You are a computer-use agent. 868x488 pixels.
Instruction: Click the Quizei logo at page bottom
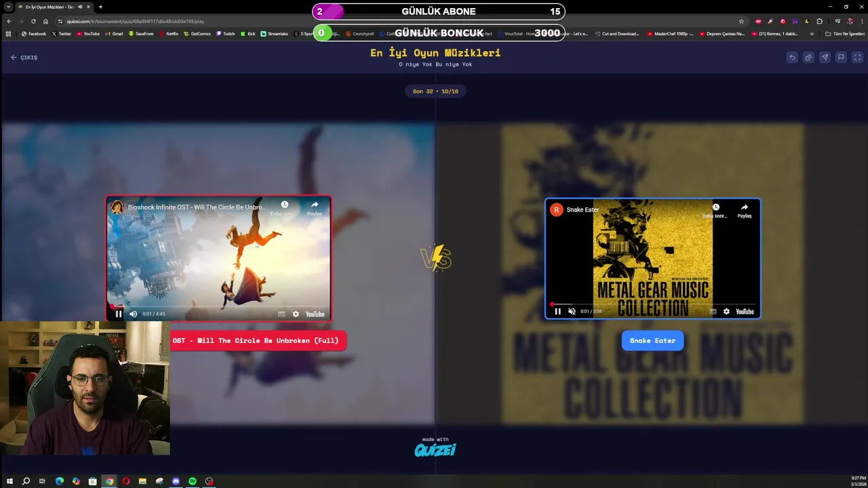(435, 449)
